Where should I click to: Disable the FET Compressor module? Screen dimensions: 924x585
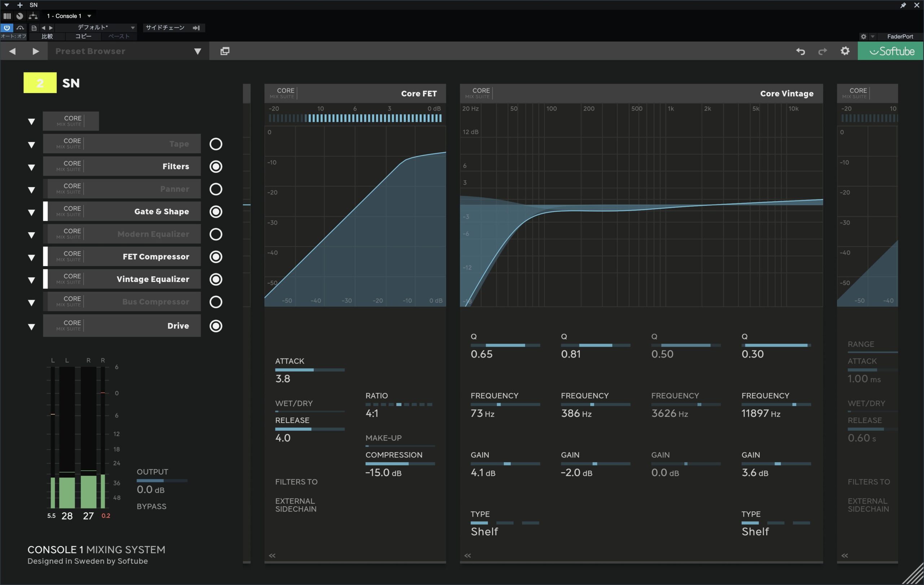[x=215, y=257]
